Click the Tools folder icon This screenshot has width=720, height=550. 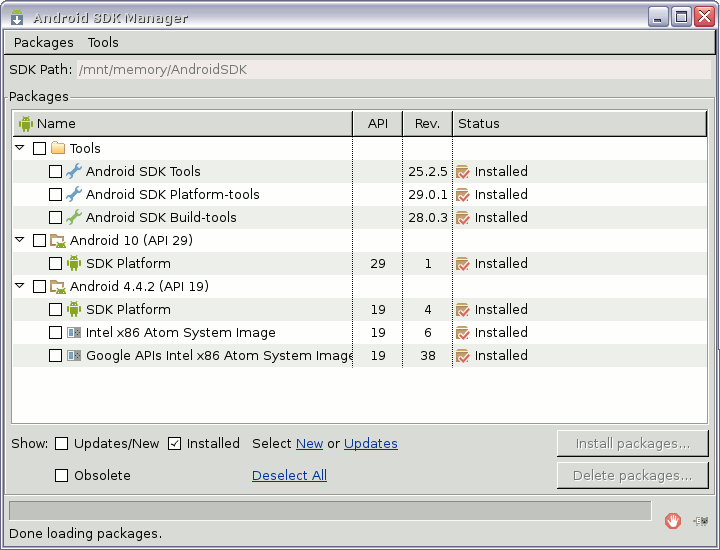(x=58, y=148)
